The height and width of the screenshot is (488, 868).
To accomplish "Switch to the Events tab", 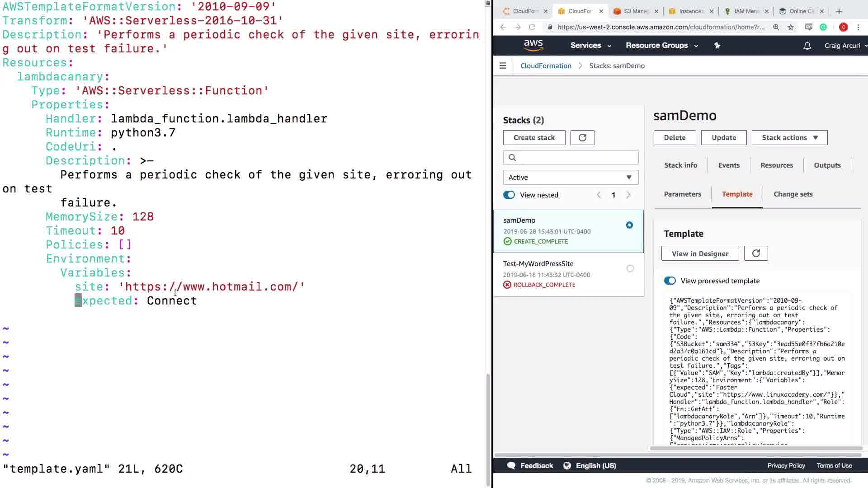I will point(729,165).
